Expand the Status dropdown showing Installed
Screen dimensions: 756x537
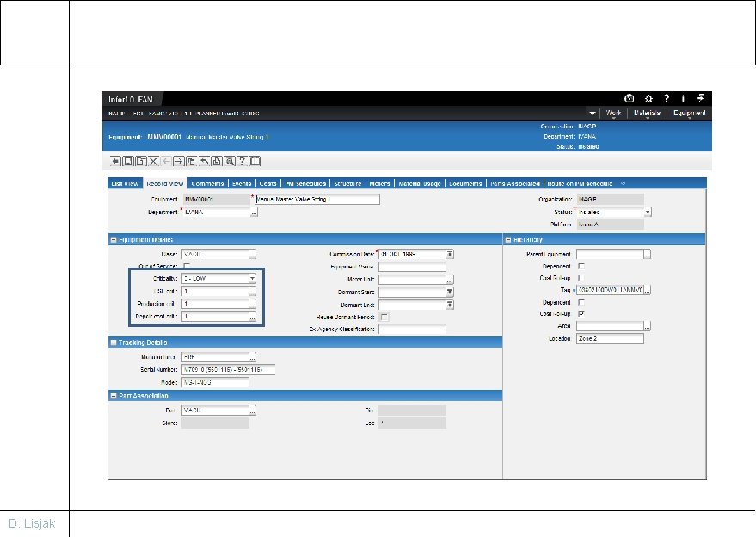pos(648,212)
